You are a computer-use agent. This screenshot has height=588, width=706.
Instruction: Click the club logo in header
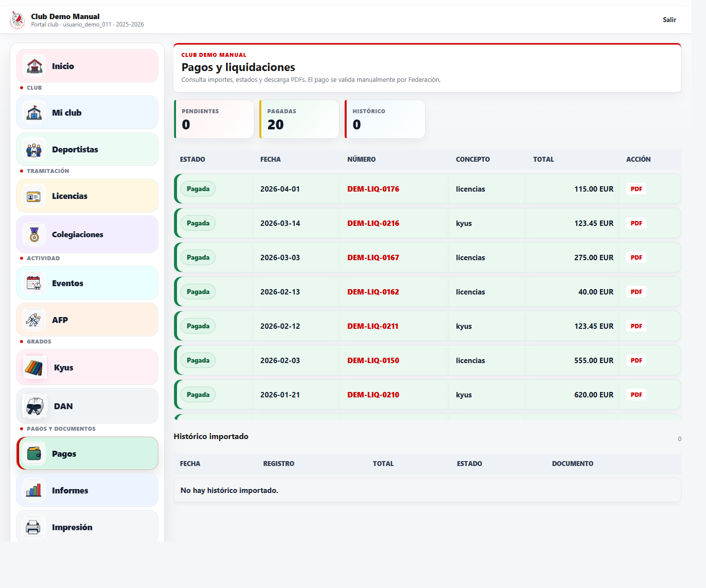(18, 20)
